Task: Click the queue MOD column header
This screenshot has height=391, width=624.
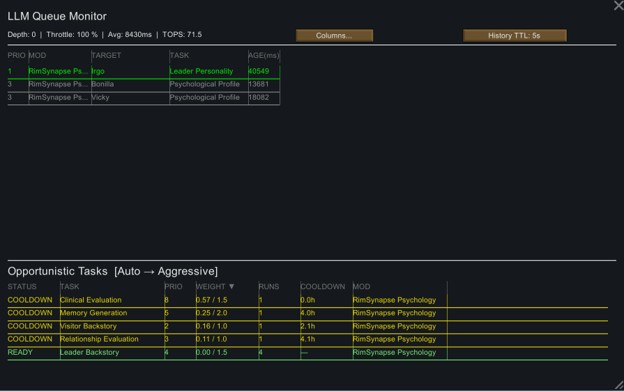Action: point(37,55)
